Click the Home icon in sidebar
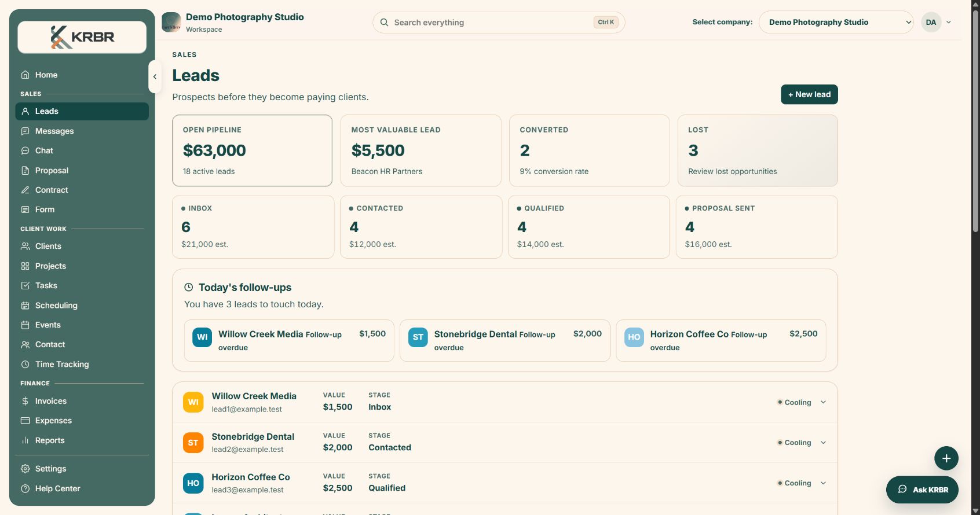This screenshot has height=515, width=980. click(25, 75)
